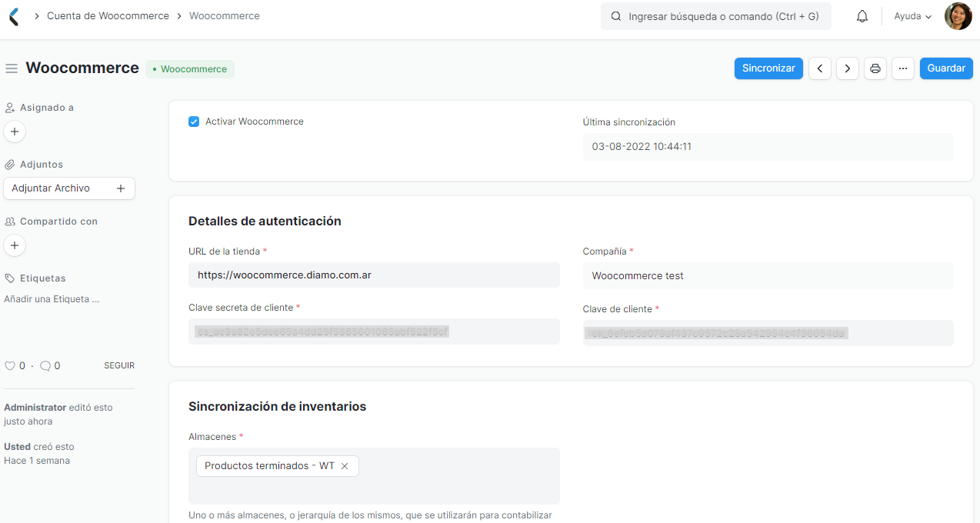Edit Clave de cliente field

click(768, 333)
